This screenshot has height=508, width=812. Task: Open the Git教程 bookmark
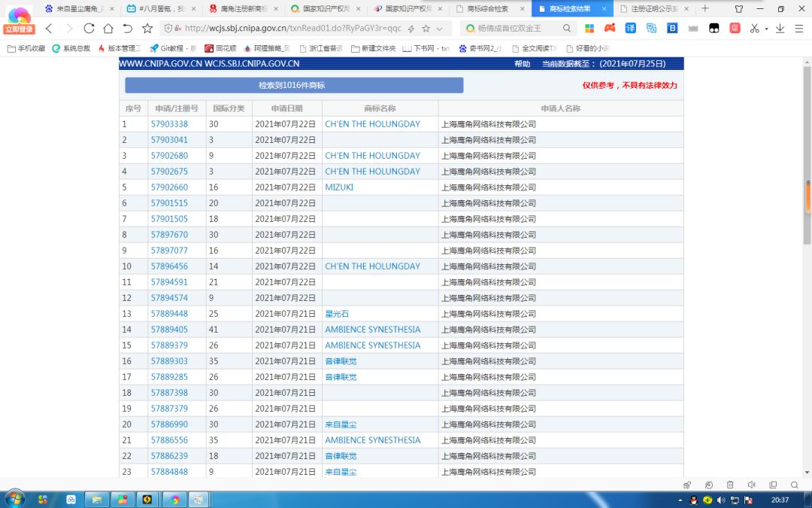pos(173,48)
